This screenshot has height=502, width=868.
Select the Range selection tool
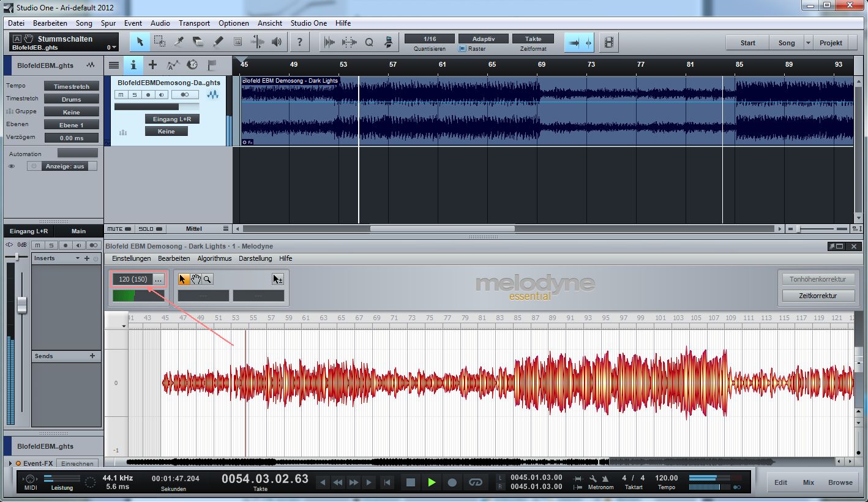pos(159,42)
